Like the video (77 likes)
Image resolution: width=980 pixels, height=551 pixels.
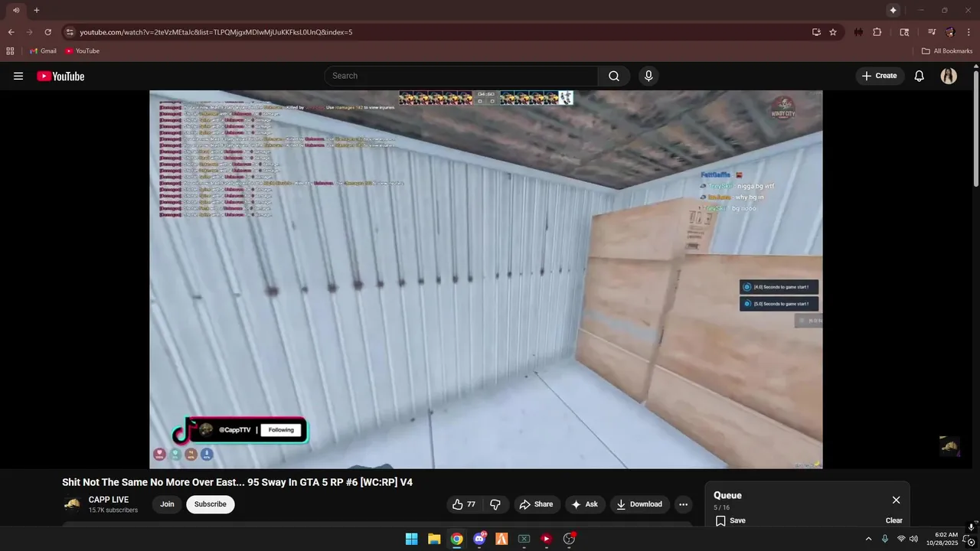click(465, 504)
